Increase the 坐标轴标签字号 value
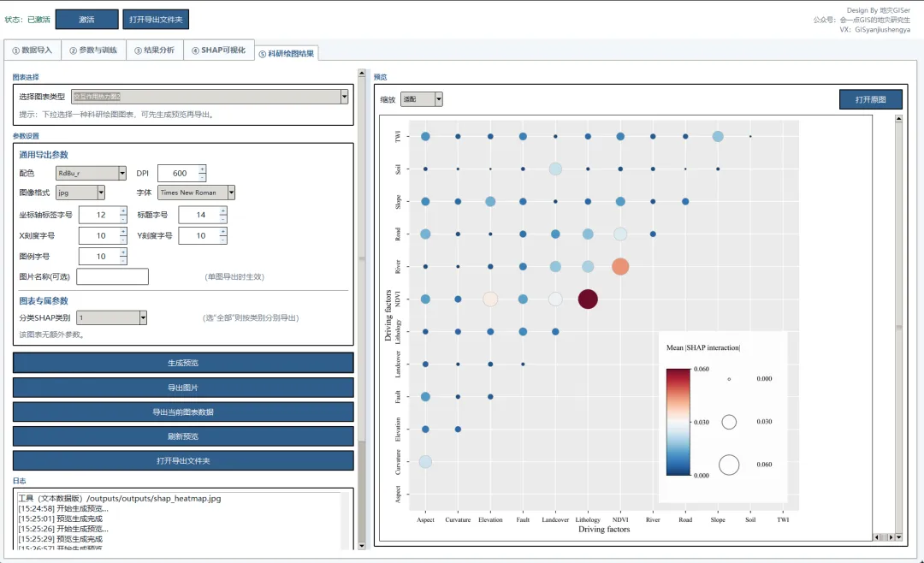The height and width of the screenshot is (563, 924). [x=123, y=211]
